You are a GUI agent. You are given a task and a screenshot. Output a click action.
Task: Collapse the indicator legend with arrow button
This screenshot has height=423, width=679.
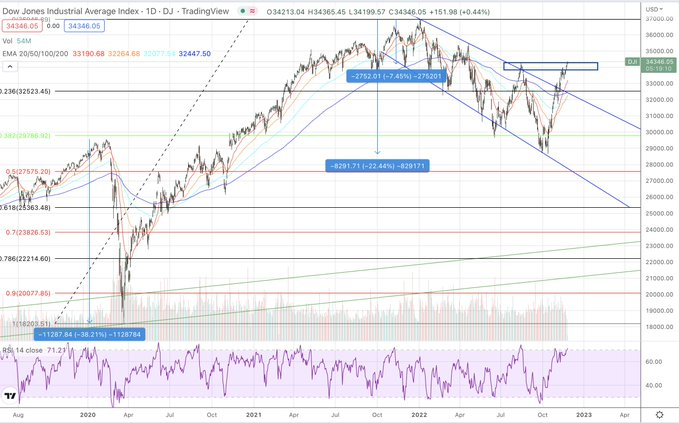10,67
